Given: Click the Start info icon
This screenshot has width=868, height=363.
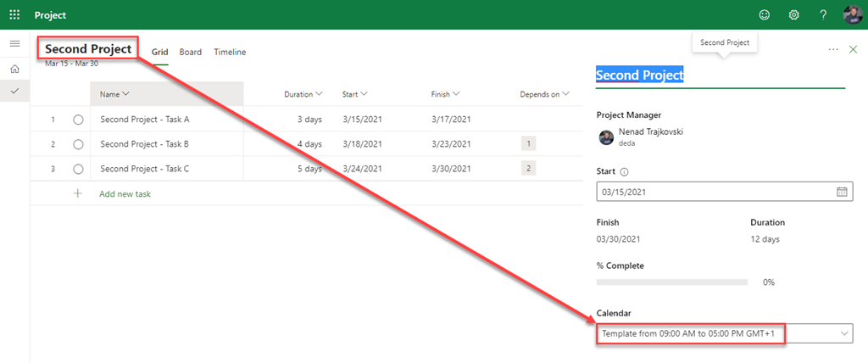Looking at the screenshot, I should pyautogui.click(x=624, y=172).
